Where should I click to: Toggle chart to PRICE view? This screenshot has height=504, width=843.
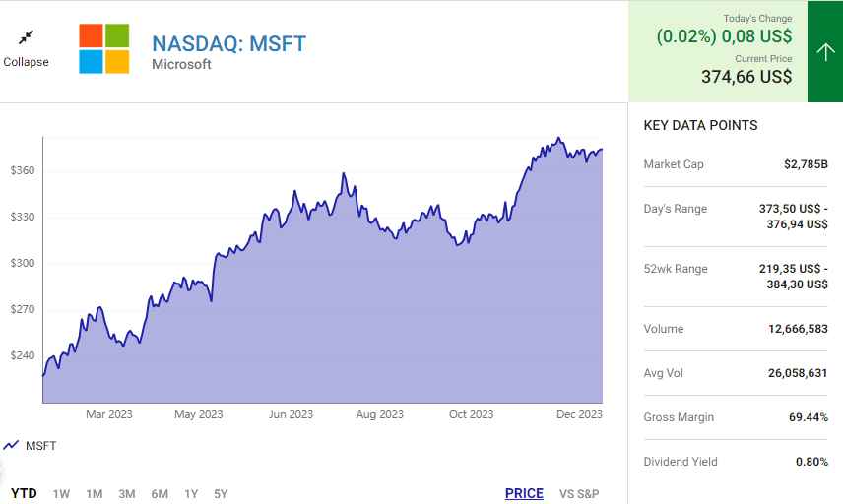(x=524, y=493)
